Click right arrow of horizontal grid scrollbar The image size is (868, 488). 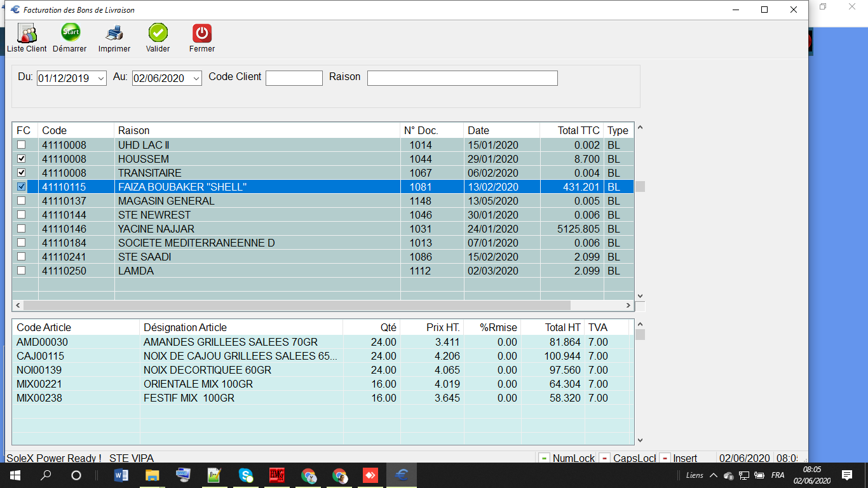coord(628,306)
